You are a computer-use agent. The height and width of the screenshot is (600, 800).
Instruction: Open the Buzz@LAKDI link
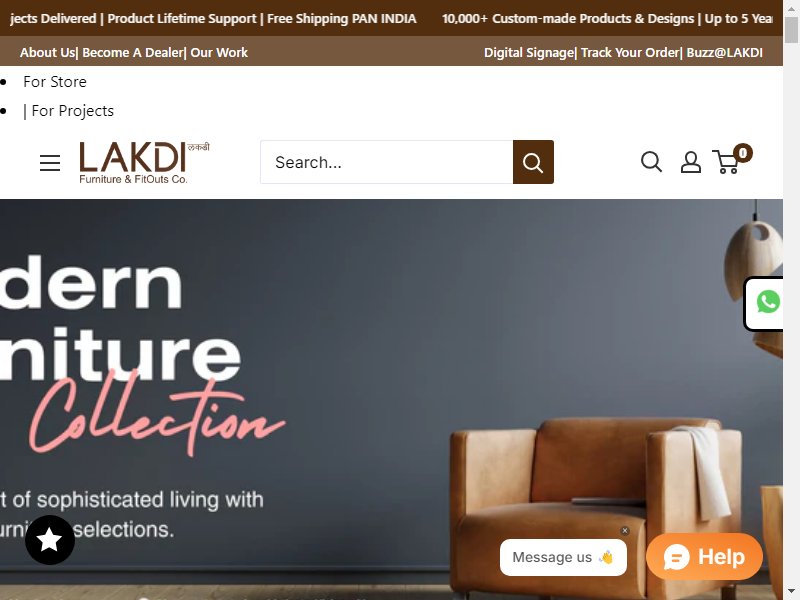(x=724, y=53)
